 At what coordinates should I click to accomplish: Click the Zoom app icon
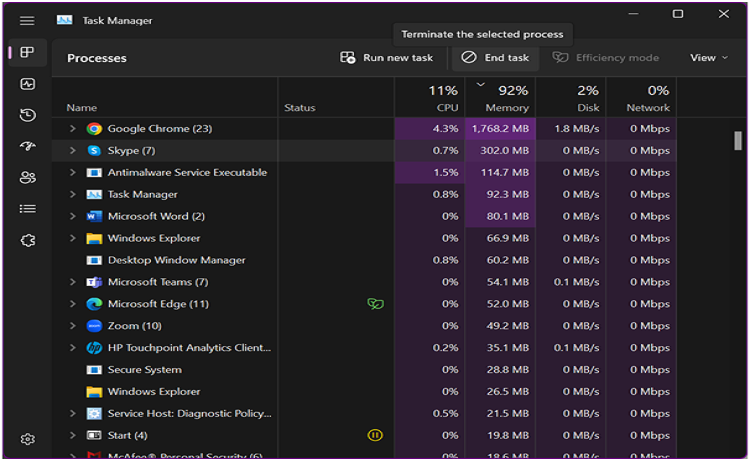[94, 326]
